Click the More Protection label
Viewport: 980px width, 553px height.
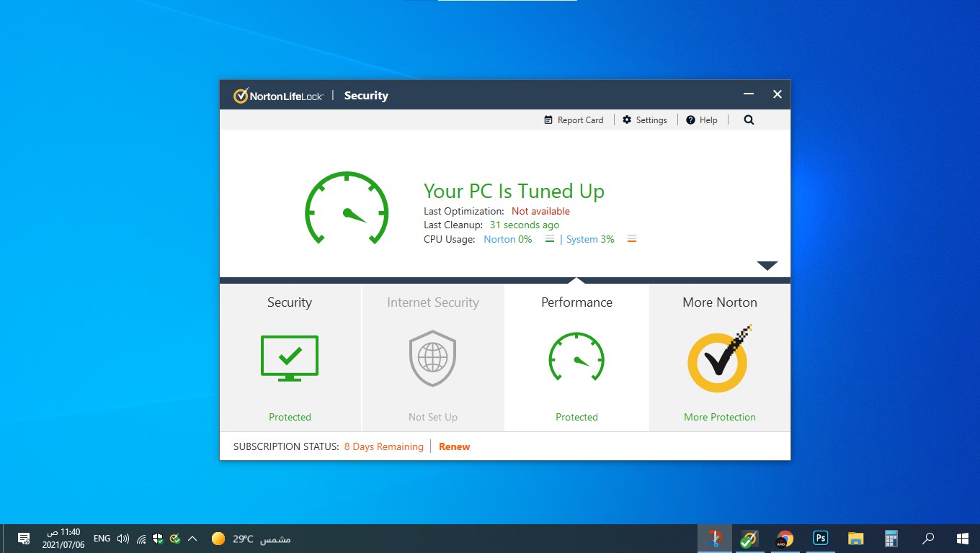720,417
